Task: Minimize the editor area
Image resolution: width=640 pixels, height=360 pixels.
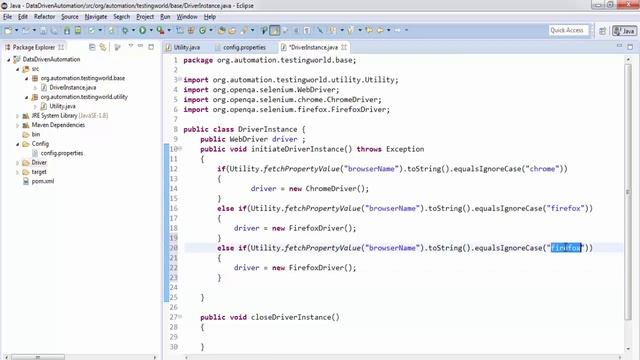Action: [x=619, y=47]
